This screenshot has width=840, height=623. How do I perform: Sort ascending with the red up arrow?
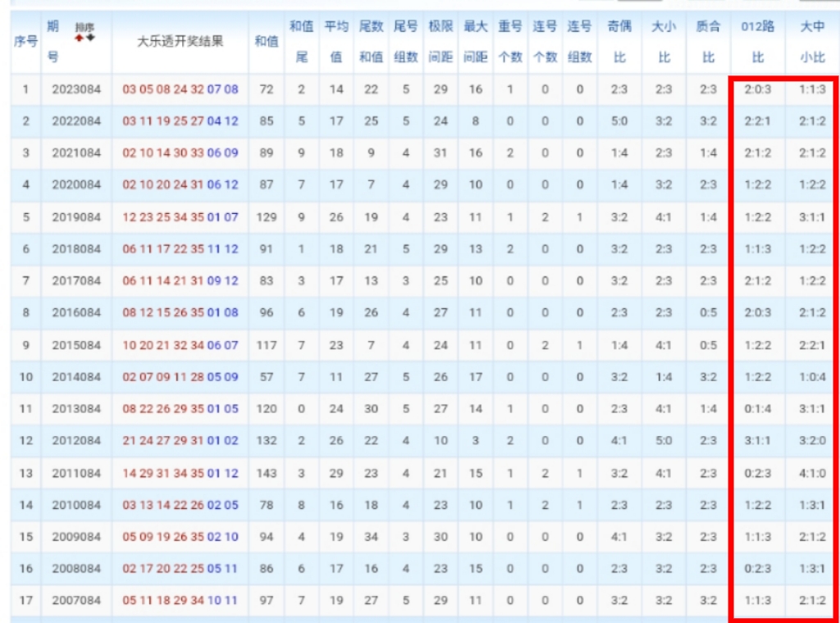pos(80,38)
